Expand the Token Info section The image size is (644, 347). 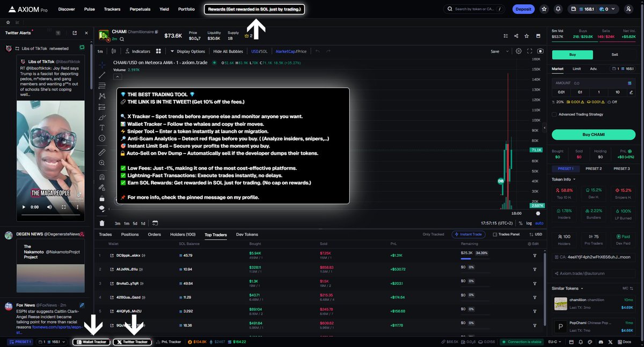(x=563, y=179)
